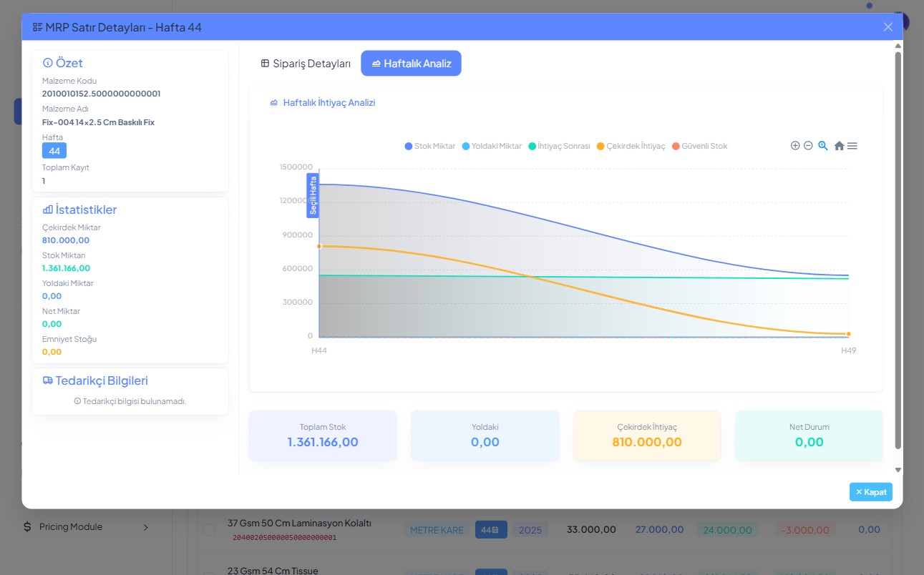Screen dimensions: 924x575
Task: Reset chart zoom with home icon
Action: click(x=839, y=146)
